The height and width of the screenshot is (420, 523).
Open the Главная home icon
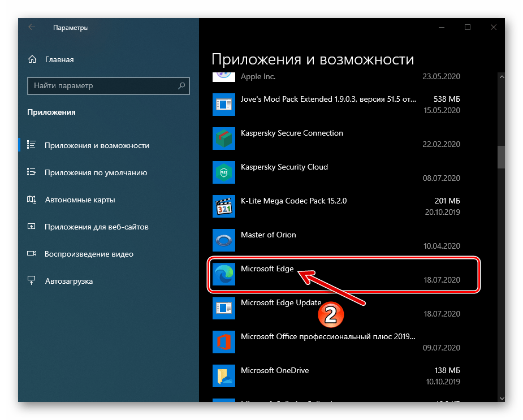coord(32,59)
